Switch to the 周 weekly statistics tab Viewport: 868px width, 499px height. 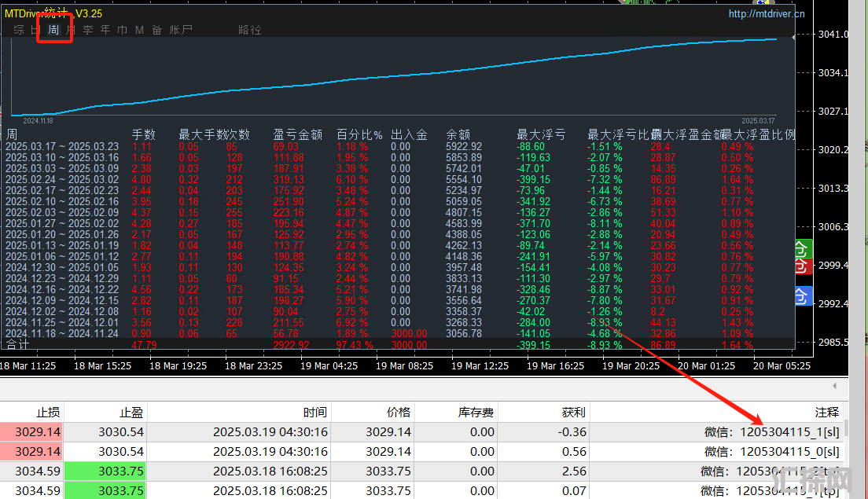(x=53, y=30)
